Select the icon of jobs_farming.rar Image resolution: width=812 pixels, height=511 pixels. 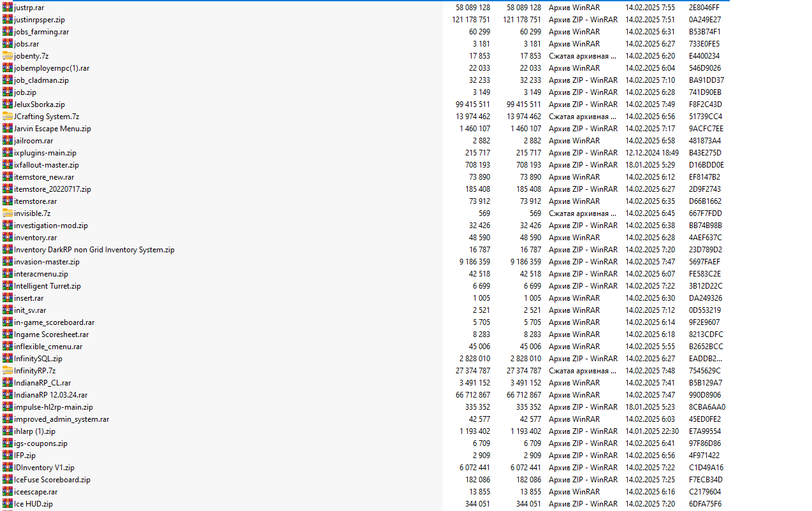(8, 32)
